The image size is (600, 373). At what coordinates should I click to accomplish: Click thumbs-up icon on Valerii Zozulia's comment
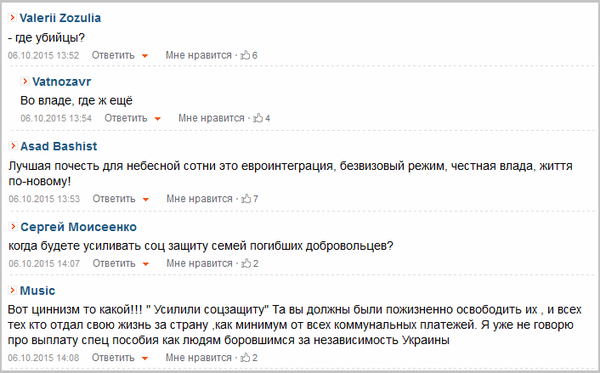(x=245, y=55)
